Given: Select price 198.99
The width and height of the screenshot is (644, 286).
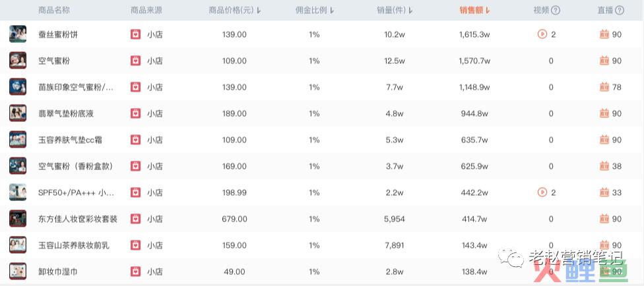Looking at the screenshot, I should (234, 192).
